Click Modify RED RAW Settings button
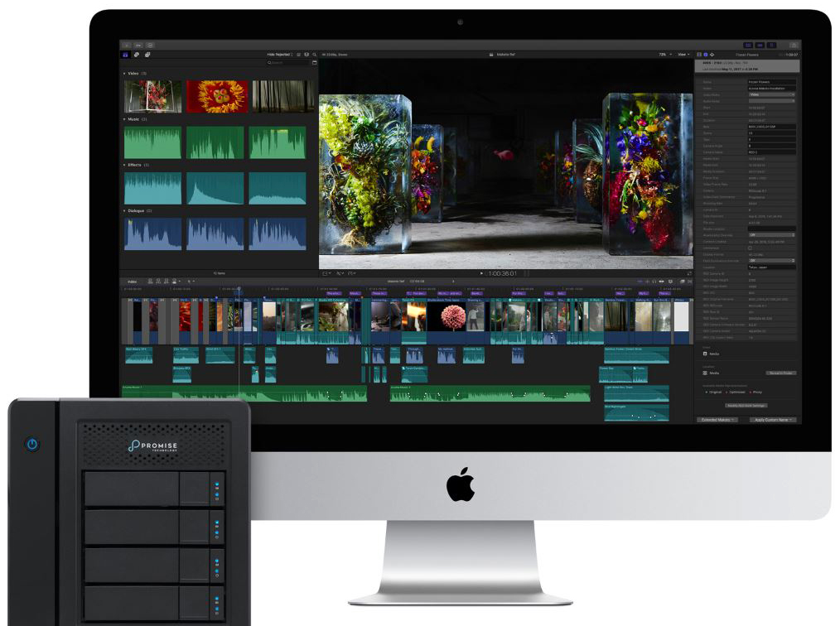 point(746,406)
